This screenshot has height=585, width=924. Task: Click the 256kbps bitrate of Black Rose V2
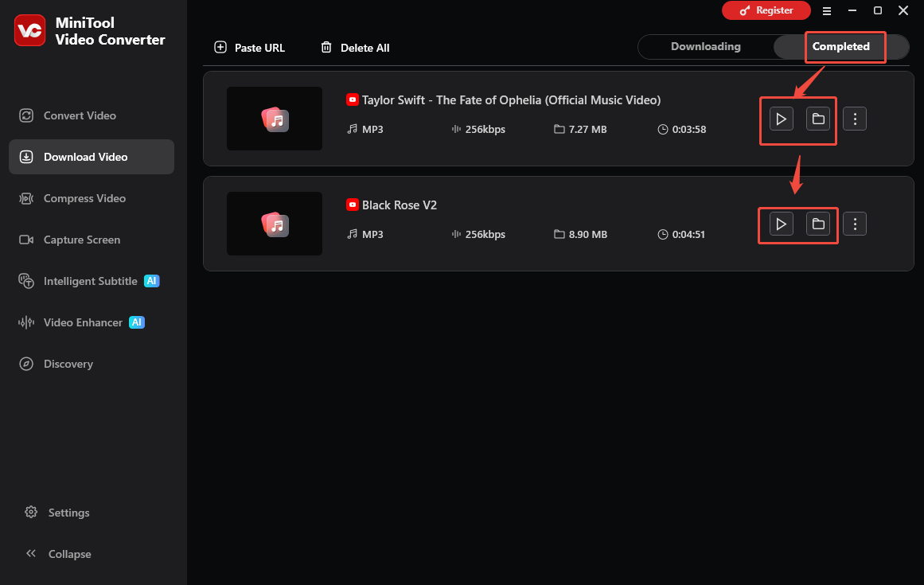tap(485, 234)
